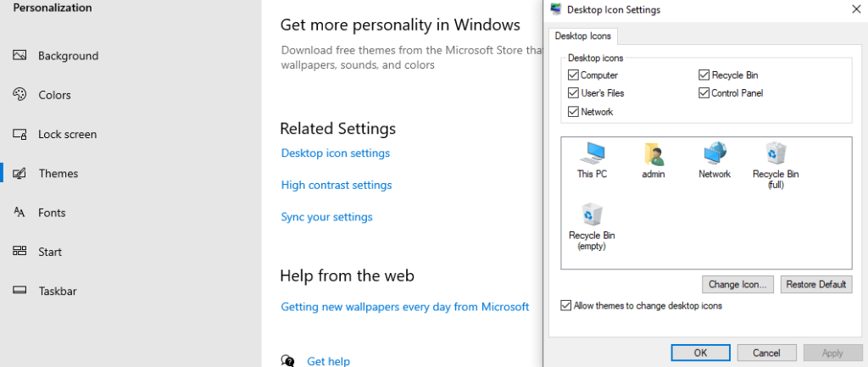Click the Taskbar icon in sidebar
Image resolution: width=868 pixels, height=367 pixels.
(19, 291)
